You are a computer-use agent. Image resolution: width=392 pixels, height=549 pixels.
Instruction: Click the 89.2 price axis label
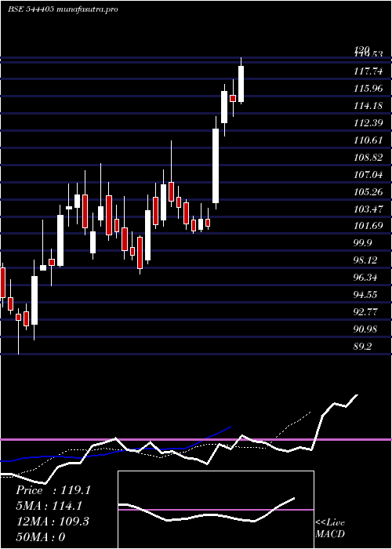(363, 347)
